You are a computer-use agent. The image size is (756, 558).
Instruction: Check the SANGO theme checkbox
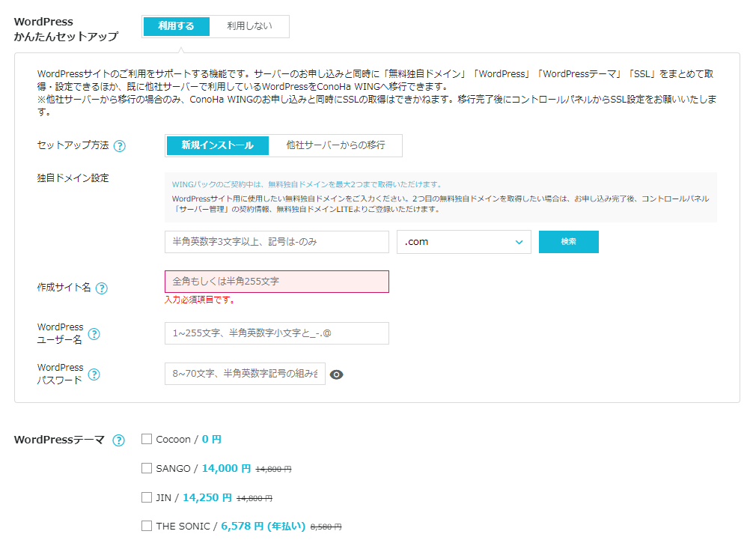147,468
